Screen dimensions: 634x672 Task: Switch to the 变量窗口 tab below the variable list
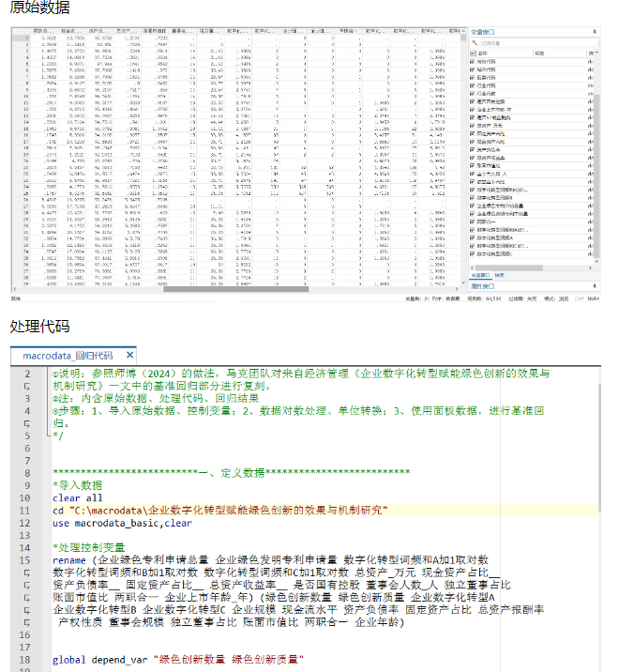coord(480,275)
